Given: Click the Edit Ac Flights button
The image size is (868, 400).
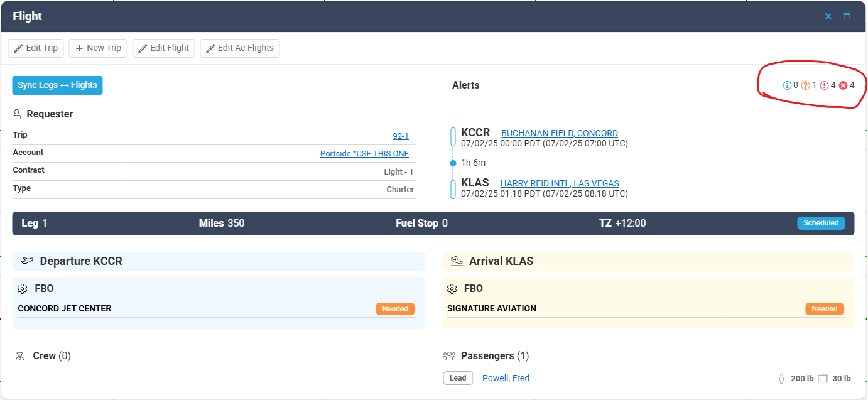Looking at the screenshot, I should [239, 48].
